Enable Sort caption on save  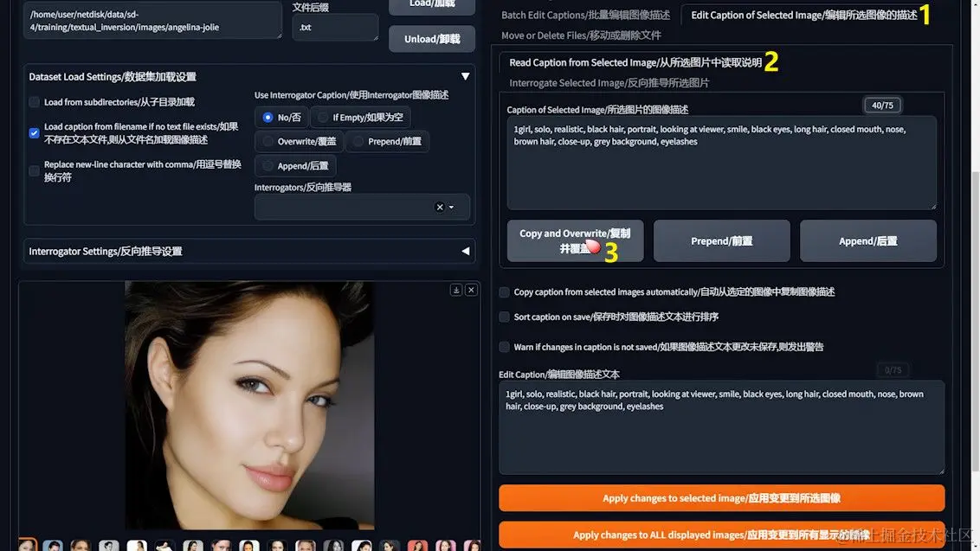tap(505, 317)
